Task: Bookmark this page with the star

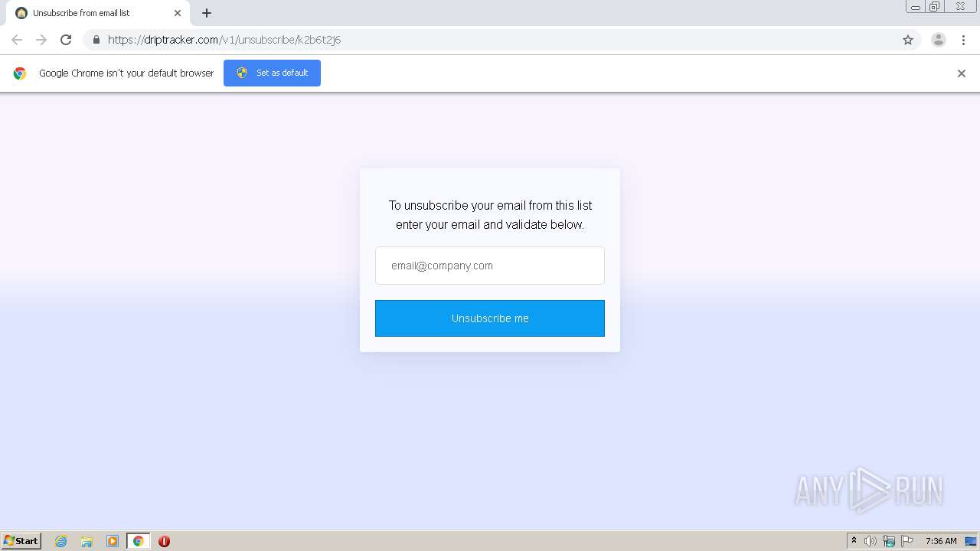Action: tap(908, 40)
